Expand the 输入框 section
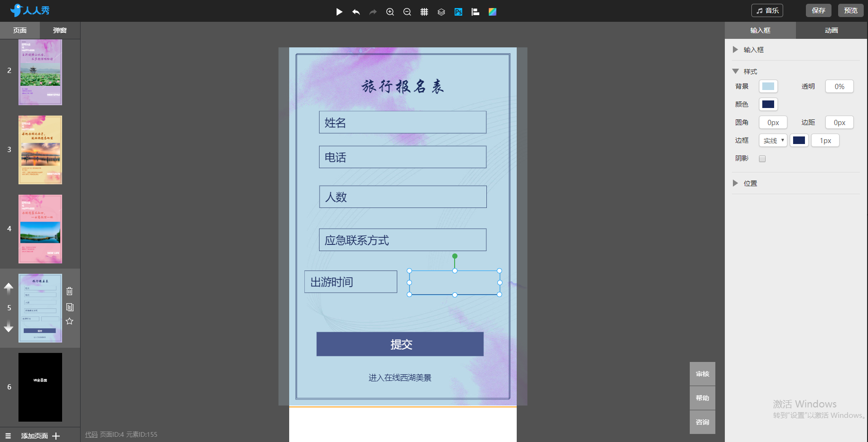 point(736,50)
